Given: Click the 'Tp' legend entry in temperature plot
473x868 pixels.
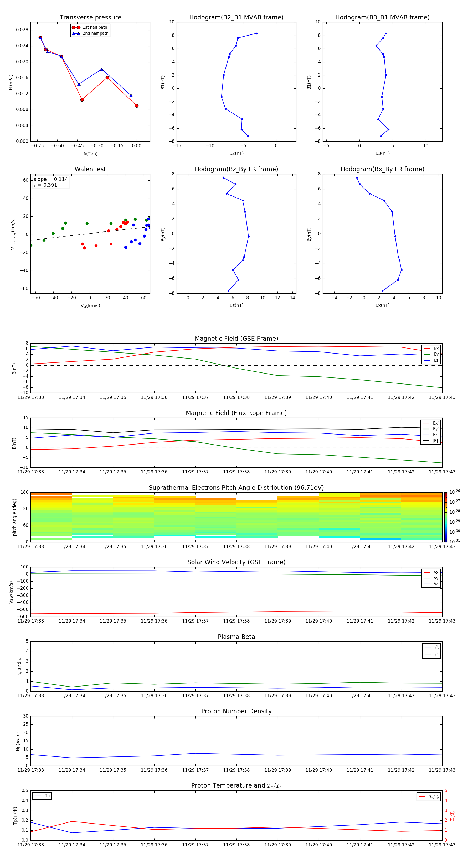Looking at the screenshot, I should click(x=42, y=796).
